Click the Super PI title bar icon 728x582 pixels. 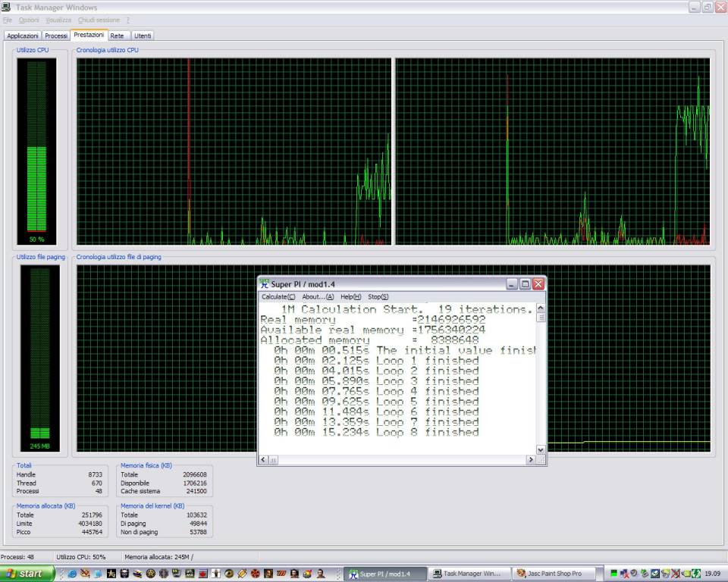point(264,283)
